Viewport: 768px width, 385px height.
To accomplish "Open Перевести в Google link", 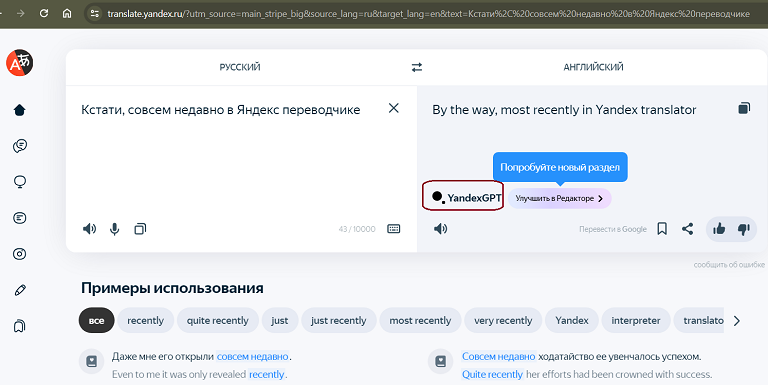I will pyautogui.click(x=613, y=229).
